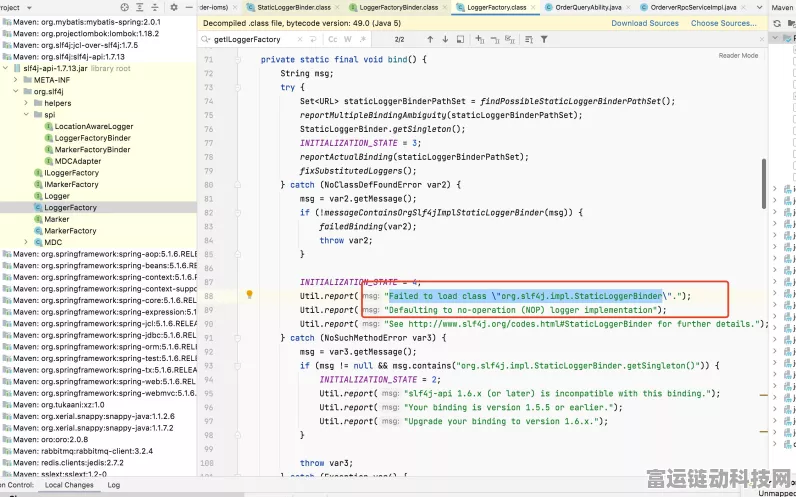Viewport: 796px width, 497px height.
Task: Click the new line icon in search field
Action: pyautogui.click(x=313, y=40)
